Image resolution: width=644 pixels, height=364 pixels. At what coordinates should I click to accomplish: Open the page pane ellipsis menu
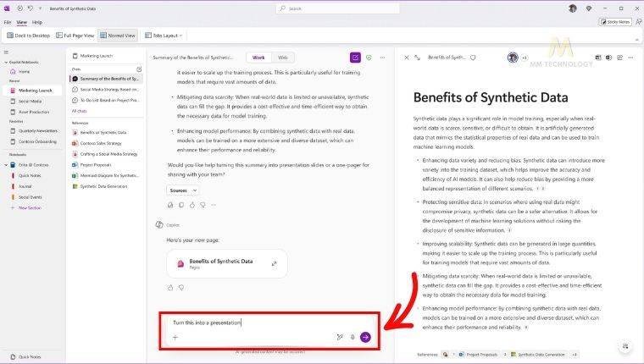click(x=630, y=58)
